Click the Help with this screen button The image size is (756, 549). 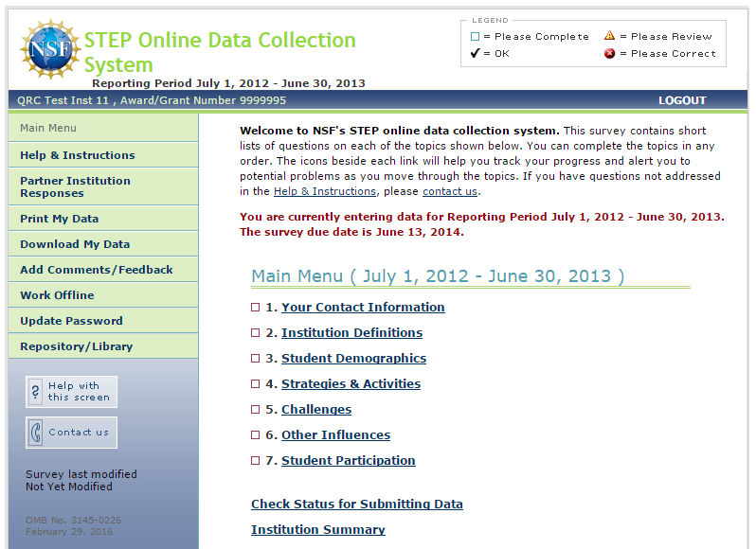(71, 392)
